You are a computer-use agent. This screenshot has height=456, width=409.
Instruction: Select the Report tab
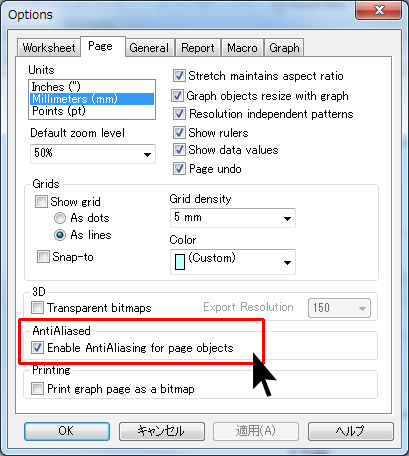198,48
